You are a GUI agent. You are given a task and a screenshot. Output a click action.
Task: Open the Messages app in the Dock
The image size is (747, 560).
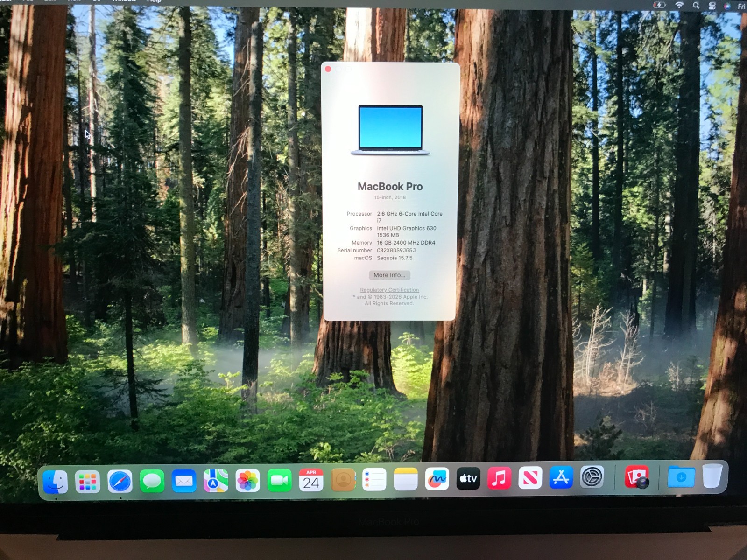[152, 481]
